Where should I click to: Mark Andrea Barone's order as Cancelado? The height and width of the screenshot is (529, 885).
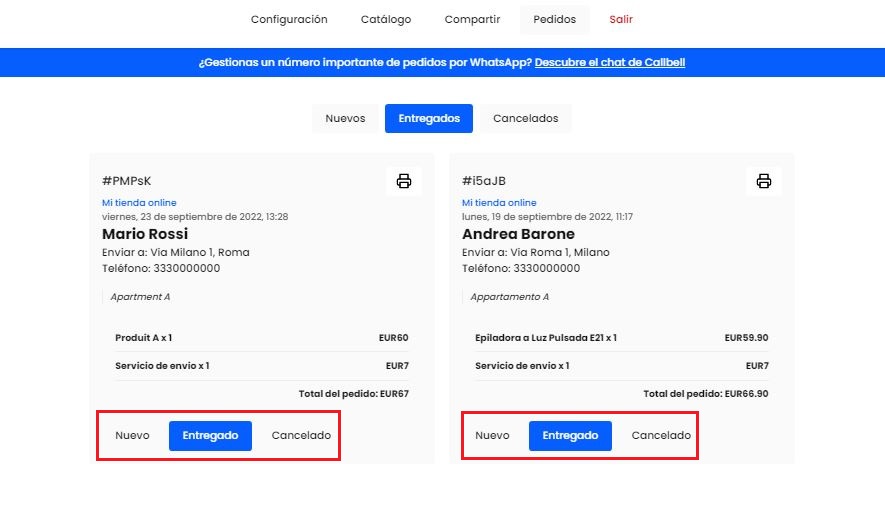(661, 435)
